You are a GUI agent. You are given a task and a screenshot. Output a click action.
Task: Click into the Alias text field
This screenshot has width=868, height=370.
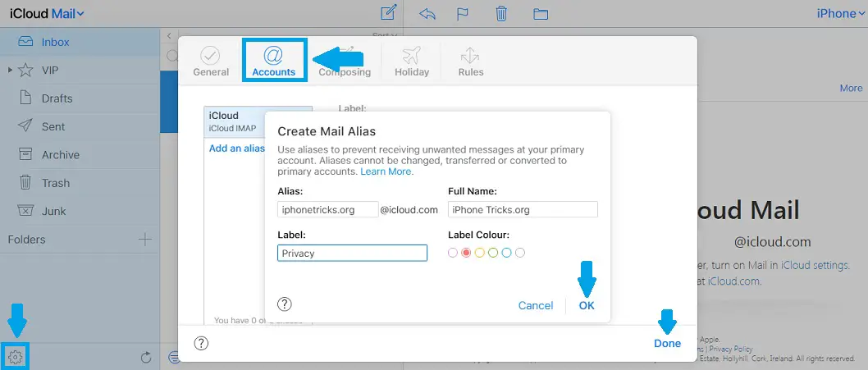(x=327, y=210)
